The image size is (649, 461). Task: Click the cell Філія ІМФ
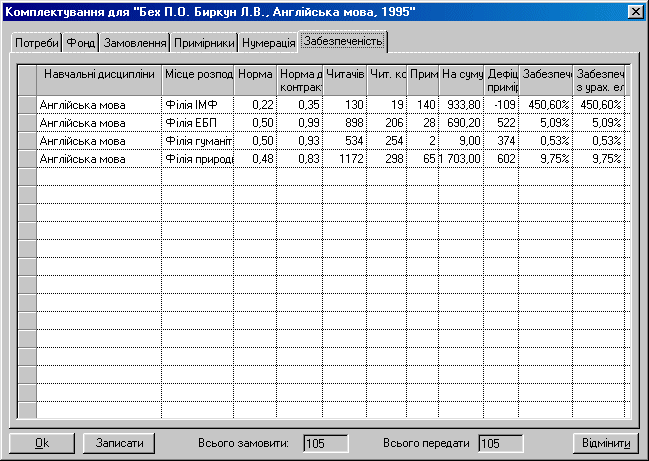(x=198, y=105)
